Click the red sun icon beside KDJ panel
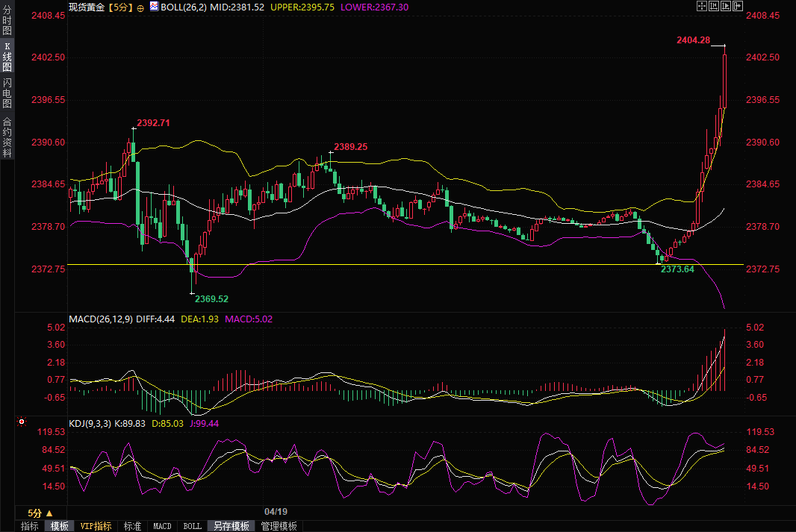796x532 pixels. 22,422
